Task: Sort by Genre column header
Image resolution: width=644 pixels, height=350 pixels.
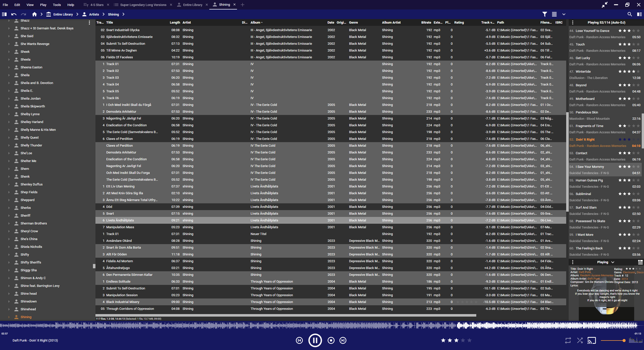Action: pyautogui.click(x=353, y=23)
